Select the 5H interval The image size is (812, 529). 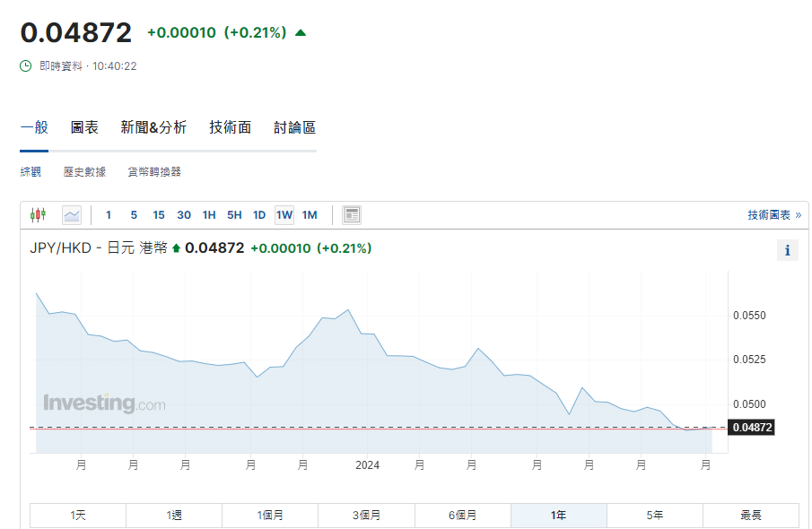click(234, 214)
